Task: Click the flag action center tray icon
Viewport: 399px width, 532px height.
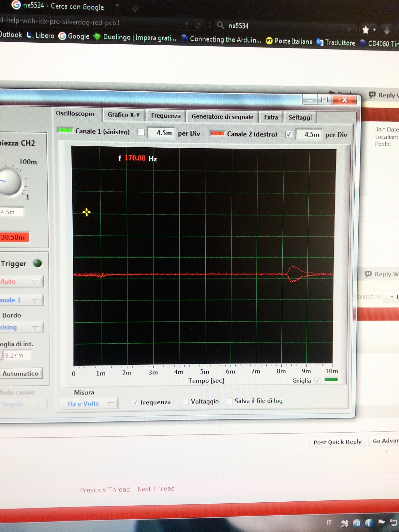Action: [x=381, y=523]
